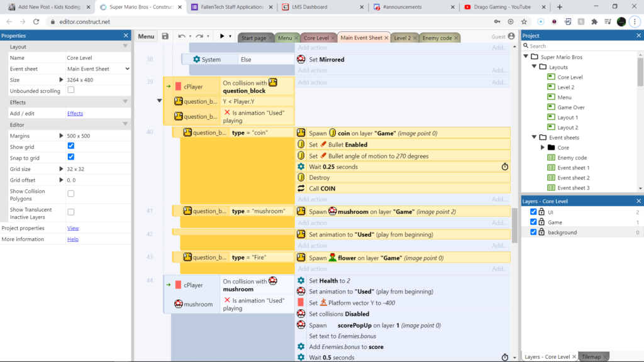Image resolution: width=644 pixels, height=362 pixels.
Task: Click timer icon on Wait 0.25 seconds
Action: (x=505, y=167)
